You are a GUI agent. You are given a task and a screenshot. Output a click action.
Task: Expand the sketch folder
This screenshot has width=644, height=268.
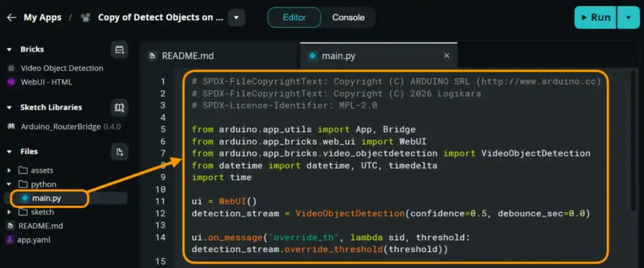coord(9,212)
